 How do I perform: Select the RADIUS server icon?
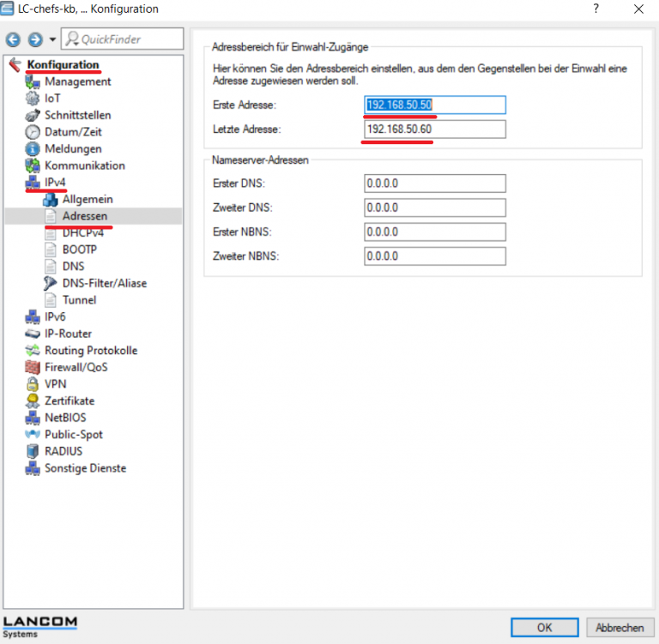[33, 451]
